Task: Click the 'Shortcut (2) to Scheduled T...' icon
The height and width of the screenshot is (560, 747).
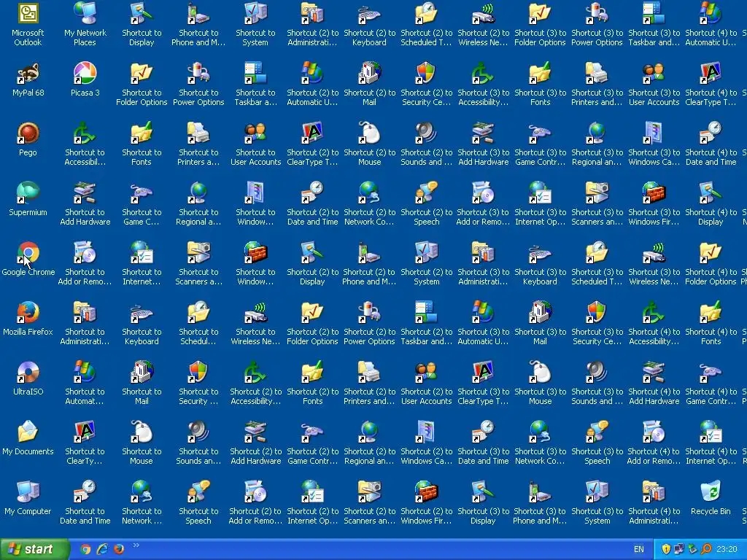Action: [426, 13]
